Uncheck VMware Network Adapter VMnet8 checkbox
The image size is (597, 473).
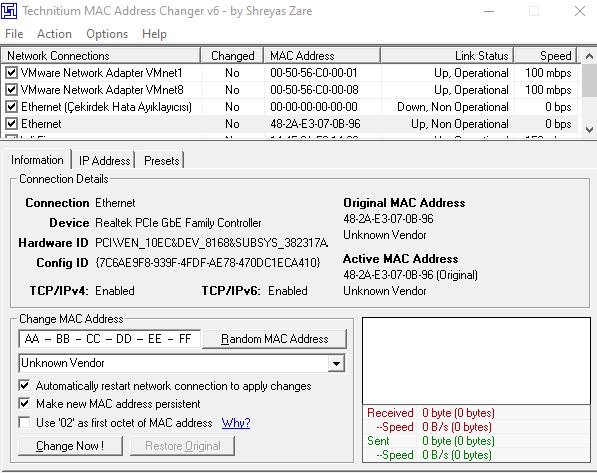(11, 89)
